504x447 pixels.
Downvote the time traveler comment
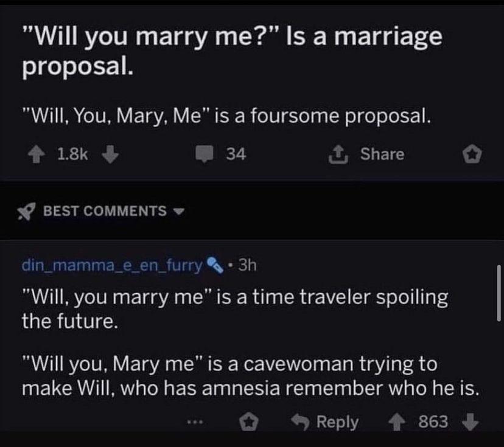pos(470,421)
